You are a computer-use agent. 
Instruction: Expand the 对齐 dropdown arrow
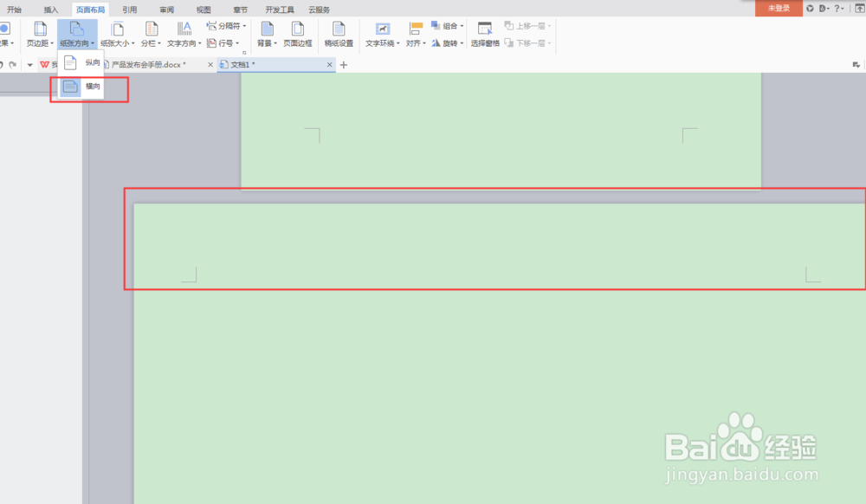pyautogui.click(x=424, y=43)
